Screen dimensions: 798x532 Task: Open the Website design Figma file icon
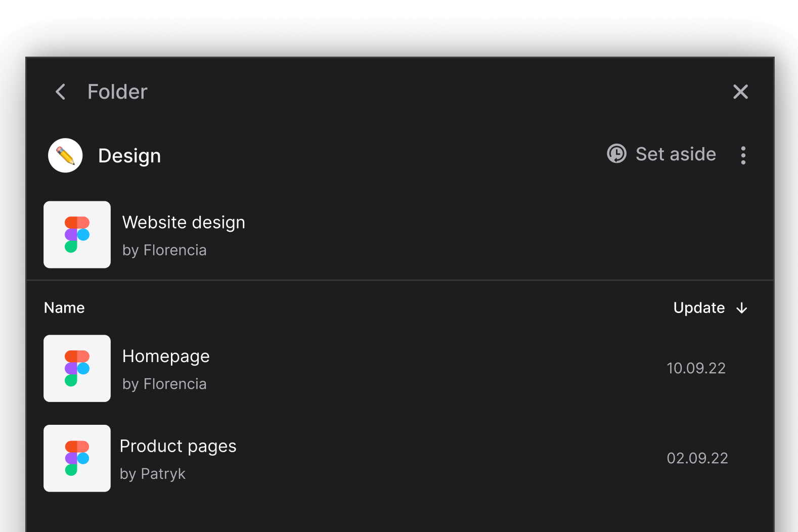(x=77, y=235)
